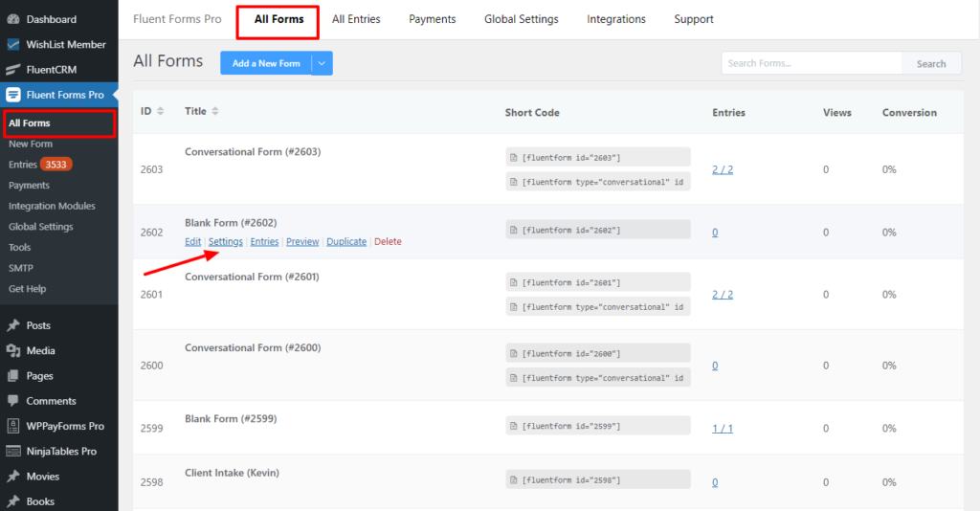Screen dimensions: 980x511
Task: Switch to the Payments tab
Action: point(432,19)
